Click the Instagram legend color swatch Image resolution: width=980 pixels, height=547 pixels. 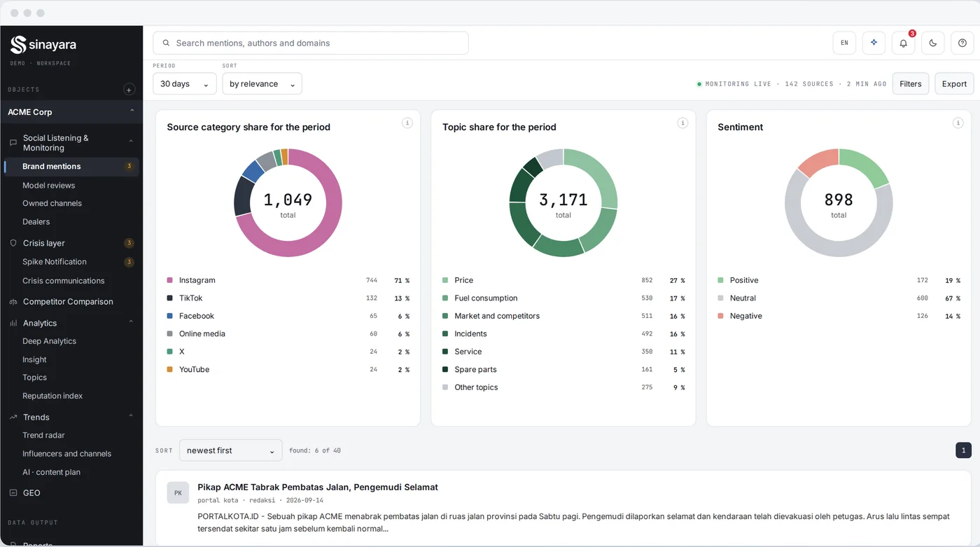click(x=170, y=280)
